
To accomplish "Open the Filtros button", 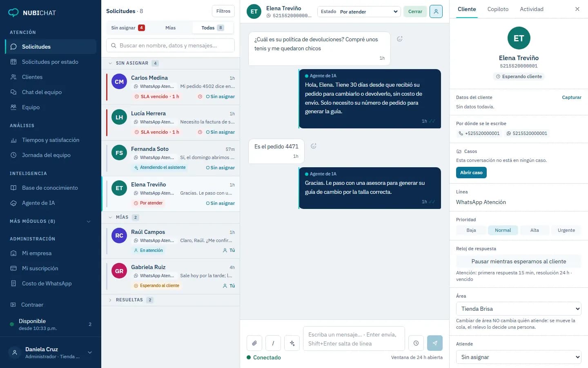I will [223, 11].
